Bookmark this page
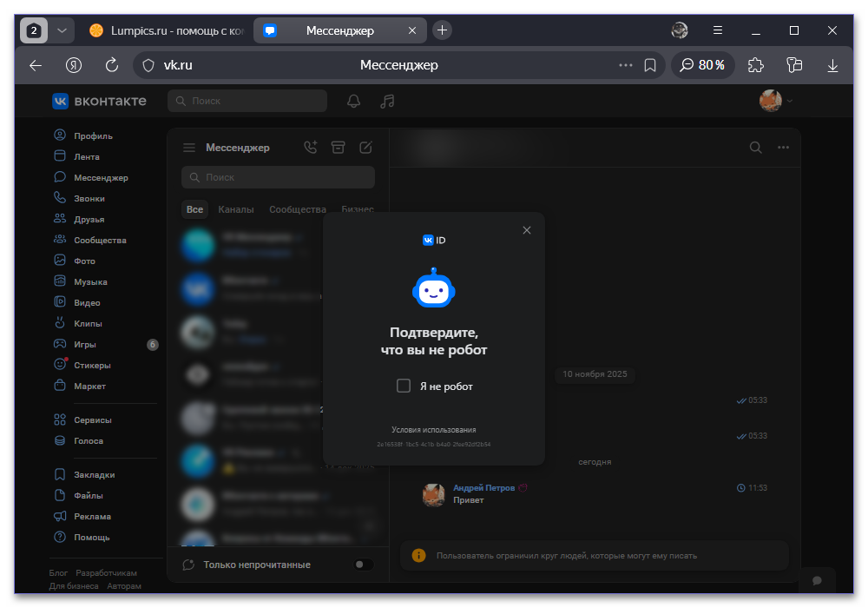 (650, 65)
